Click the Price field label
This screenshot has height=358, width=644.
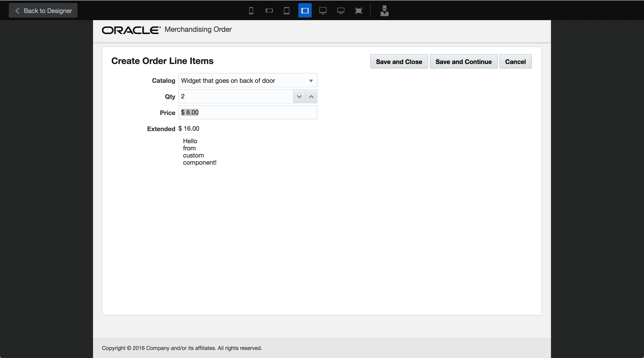point(167,113)
